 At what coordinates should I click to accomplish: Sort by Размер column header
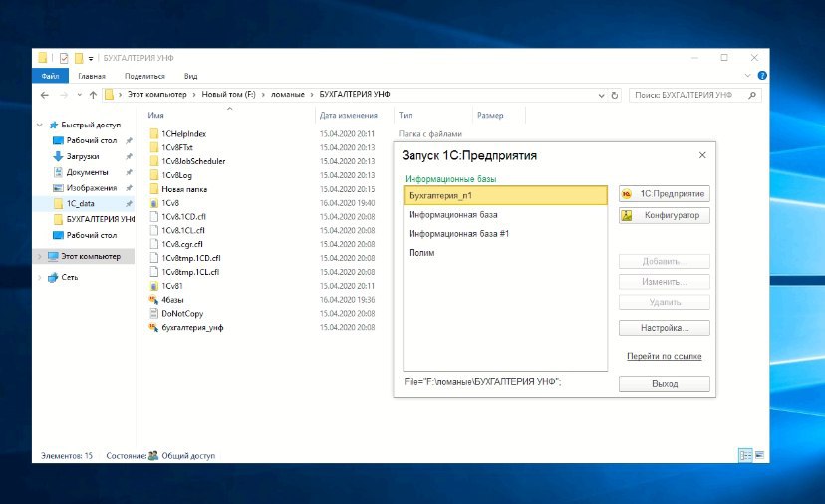click(490, 115)
